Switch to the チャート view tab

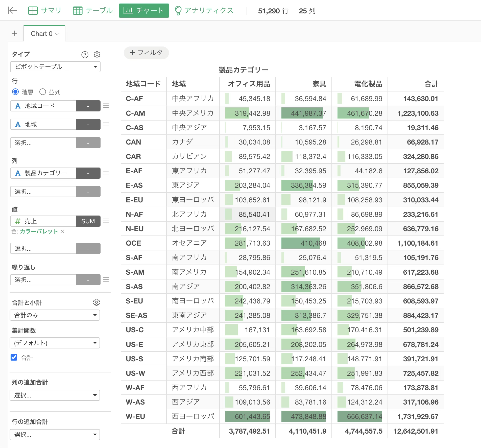pyautogui.click(x=144, y=11)
